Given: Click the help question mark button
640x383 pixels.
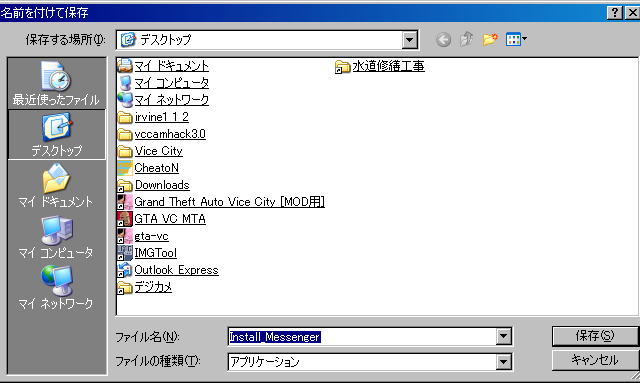Looking at the screenshot, I should 615,13.
